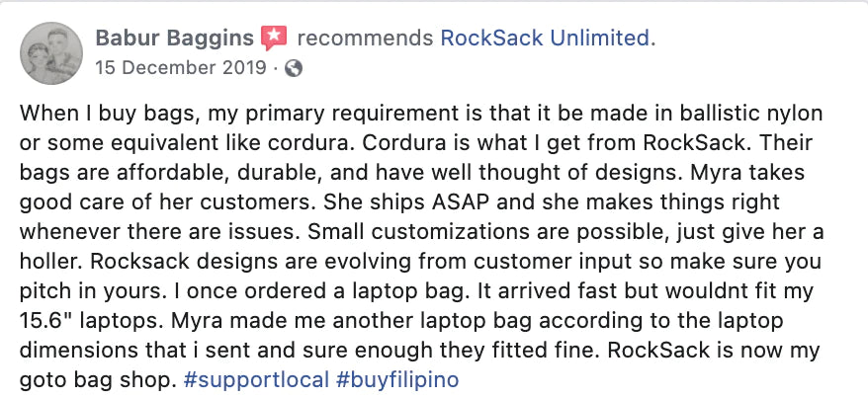This screenshot has height=399, width=868.
Task: Click the red recommendation star badge
Action: coord(273,39)
